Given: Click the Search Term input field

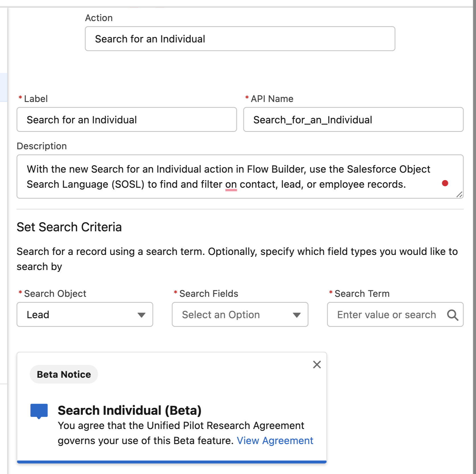Looking at the screenshot, I should click(395, 314).
